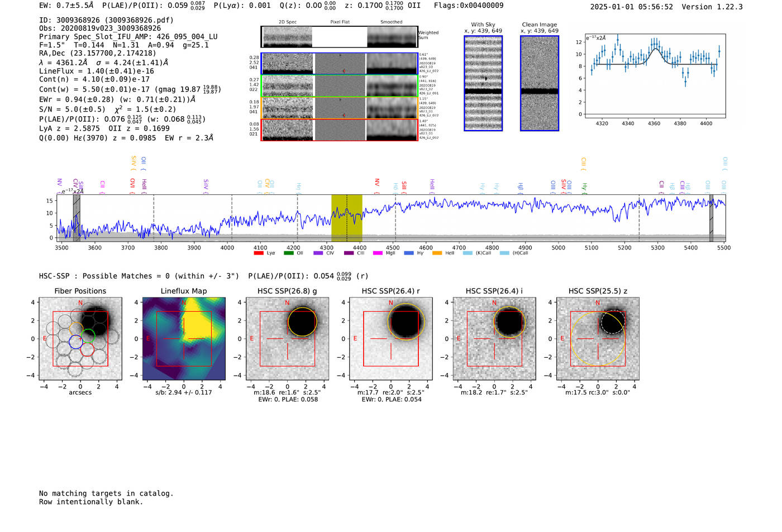
Task: Click the yellow highlighted band in the spectrum
Action: (347, 218)
